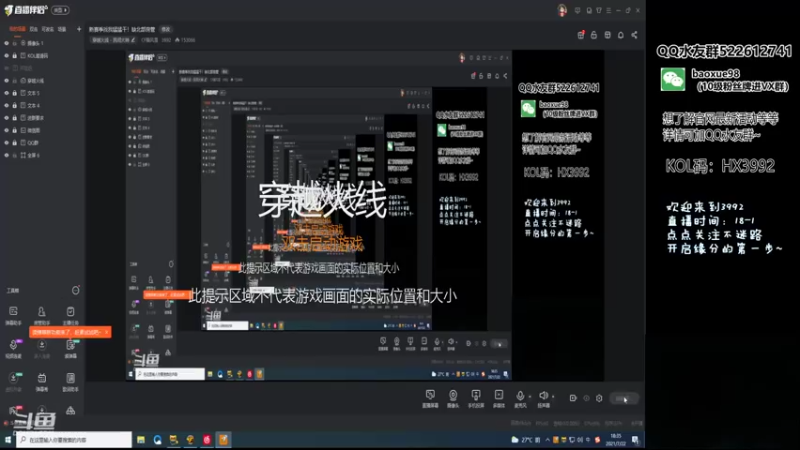Unlock the KOL直播码 layer lock
Image resolution: width=800 pixels, height=450 pixels.
coord(15,56)
